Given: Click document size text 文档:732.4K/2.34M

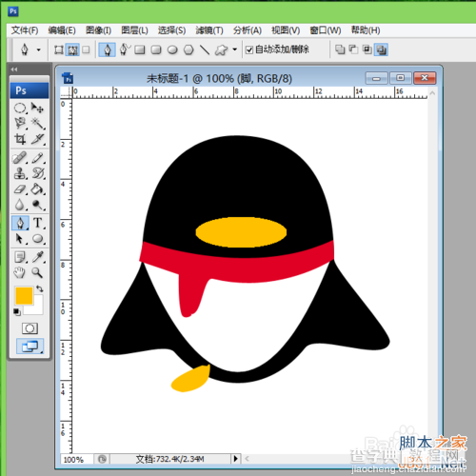Looking at the screenshot, I should point(169,459).
